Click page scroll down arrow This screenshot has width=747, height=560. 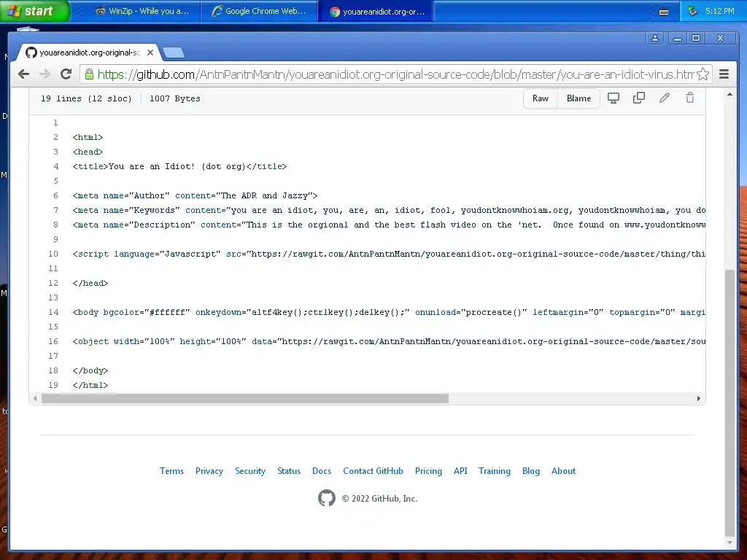pyautogui.click(x=729, y=542)
